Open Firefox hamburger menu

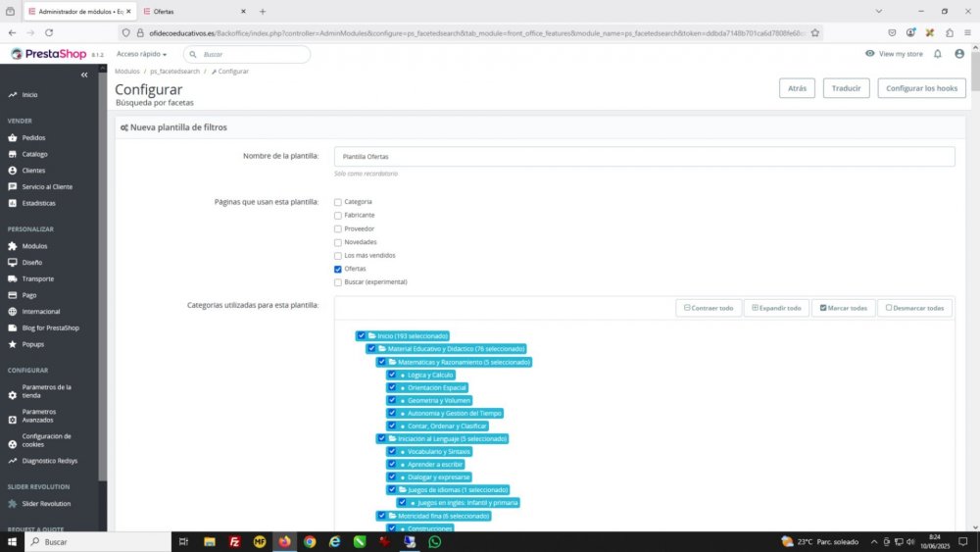point(967,33)
